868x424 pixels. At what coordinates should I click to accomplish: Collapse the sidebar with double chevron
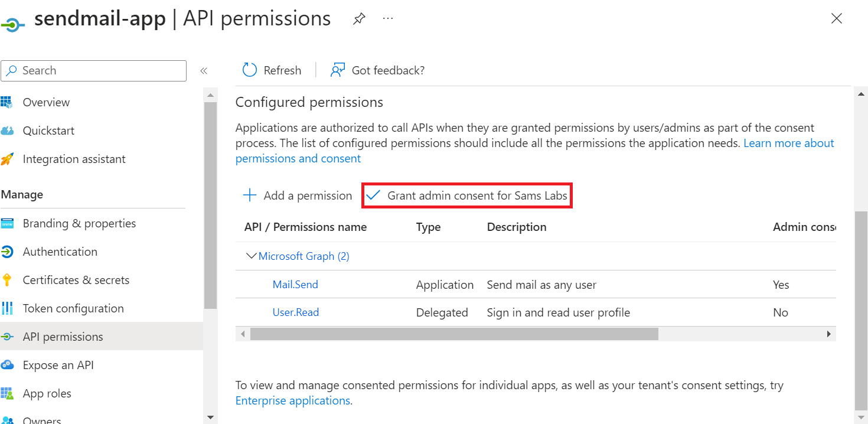click(x=204, y=71)
